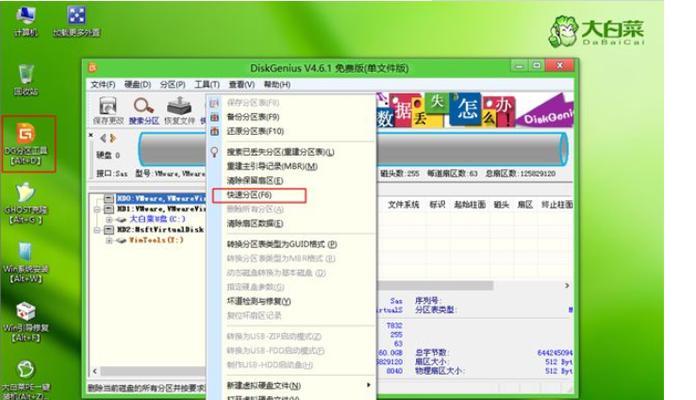
Task: Choose 新建虚拟硬盘文件(N) entry
Action: [292, 385]
